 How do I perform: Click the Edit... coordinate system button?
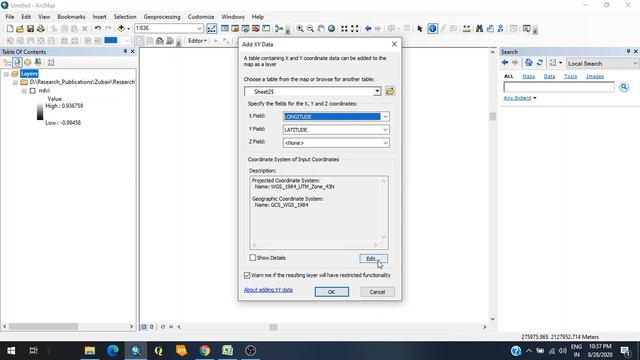tap(373, 258)
